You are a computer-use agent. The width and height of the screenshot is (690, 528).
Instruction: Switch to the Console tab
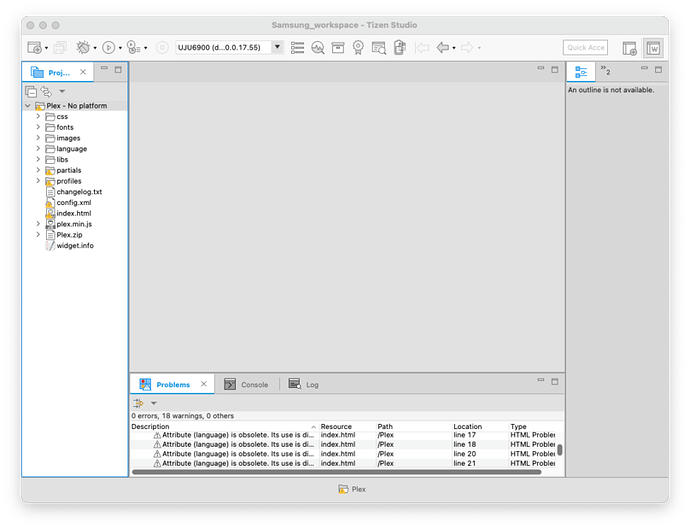pyautogui.click(x=246, y=385)
